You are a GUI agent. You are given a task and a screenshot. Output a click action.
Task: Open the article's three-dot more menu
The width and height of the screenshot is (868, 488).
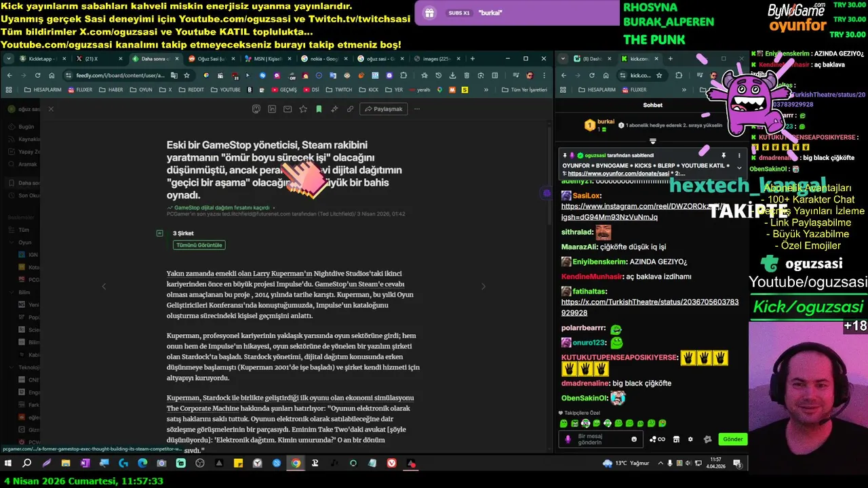coord(417,108)
